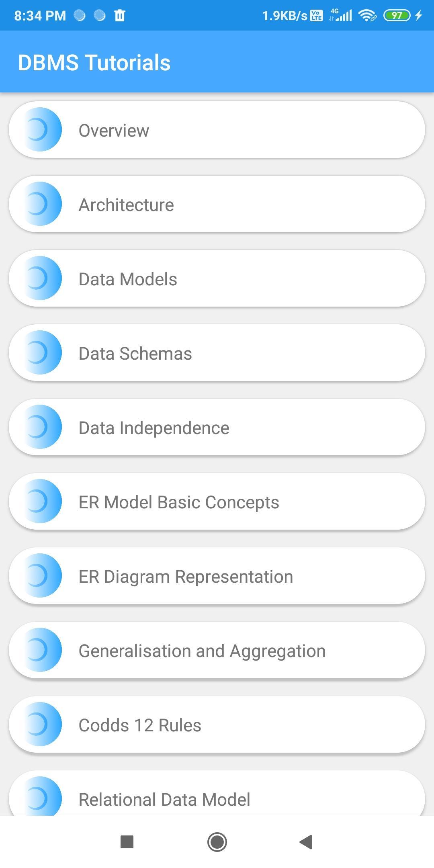
Task: Tap the icon beside ER Model Basic Concepts
Action: (41, 501)
